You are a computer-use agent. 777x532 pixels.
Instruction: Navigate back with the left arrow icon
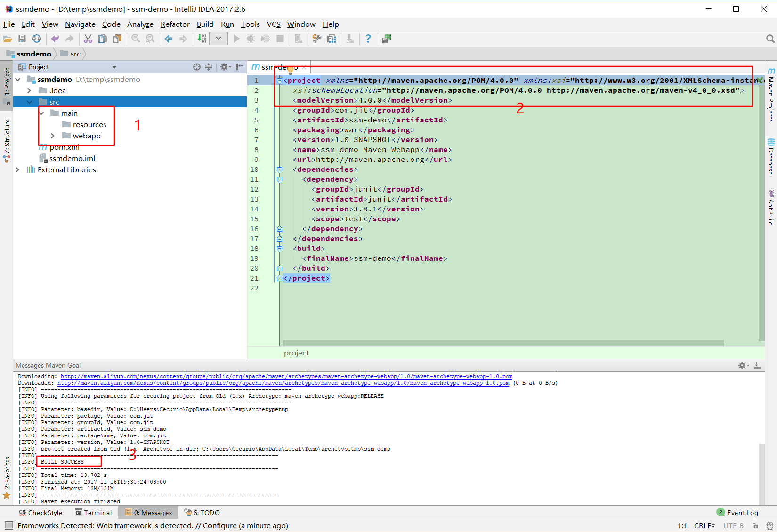168,39
